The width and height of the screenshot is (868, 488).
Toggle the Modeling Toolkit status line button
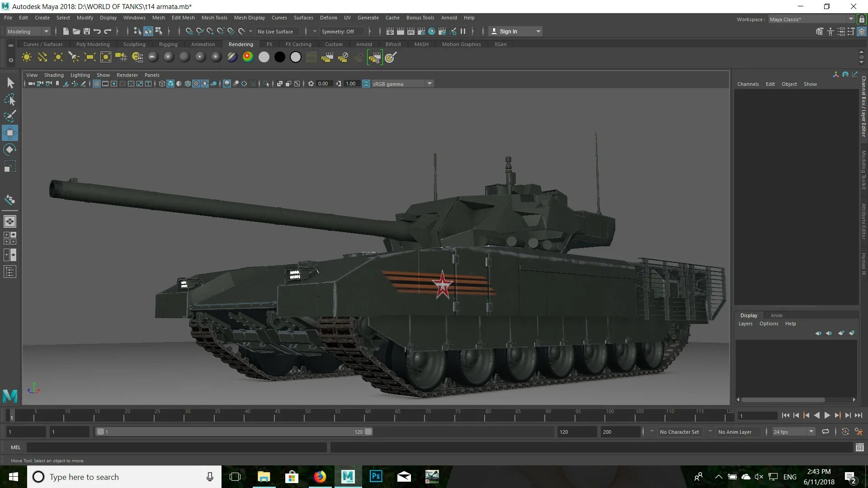[x=820, y=32]
